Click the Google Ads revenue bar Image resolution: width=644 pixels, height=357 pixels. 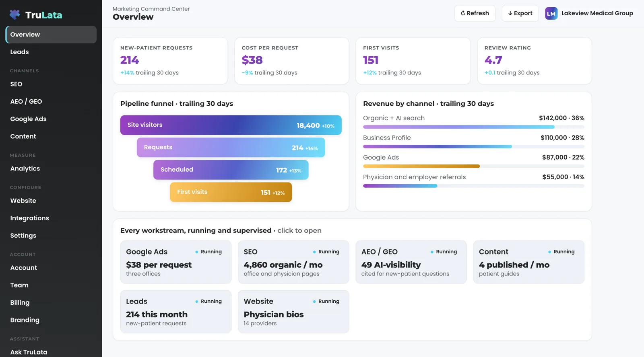pyautogui.click(x=474, y=166)
